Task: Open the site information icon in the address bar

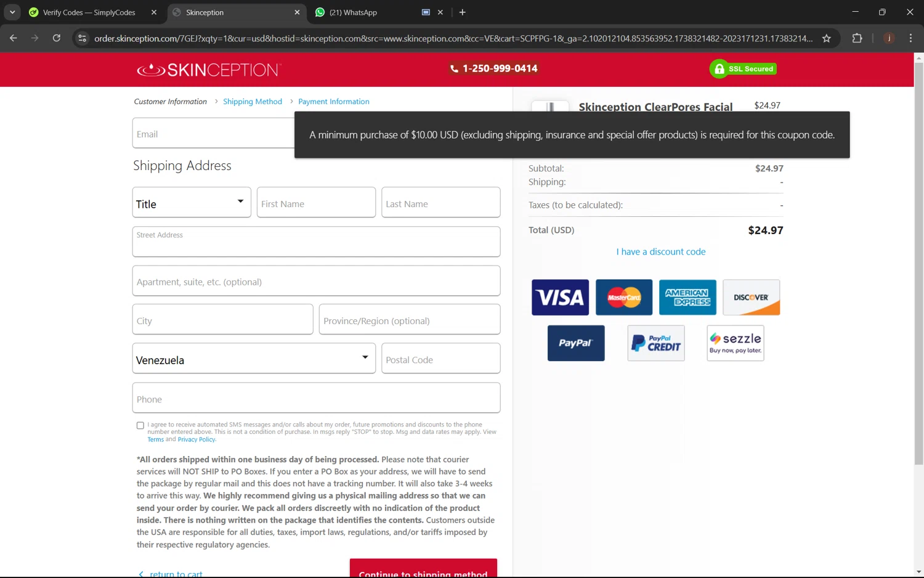Action: click(82, 38)
